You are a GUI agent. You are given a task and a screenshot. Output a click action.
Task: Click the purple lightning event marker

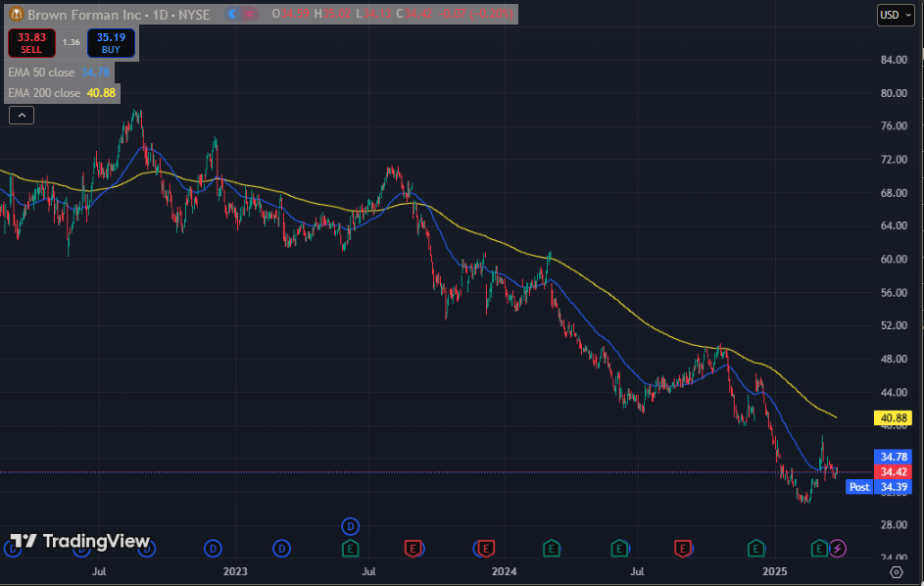838,548
